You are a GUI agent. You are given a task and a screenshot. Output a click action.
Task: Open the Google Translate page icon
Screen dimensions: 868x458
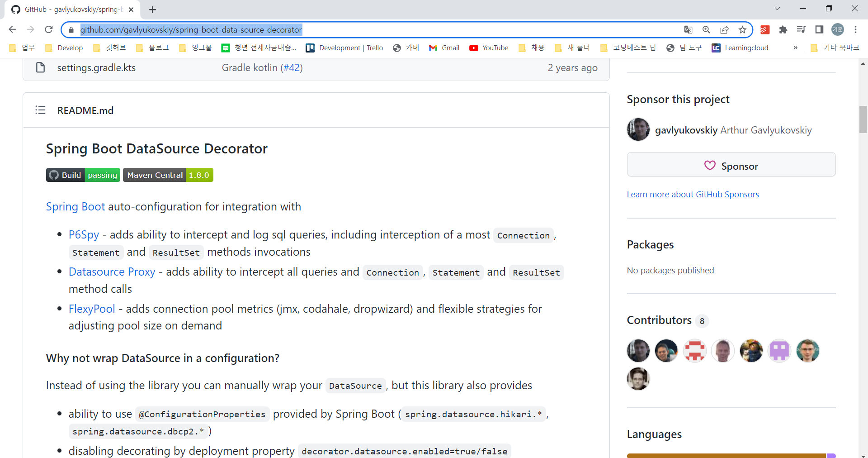click(x=688, y=30)
